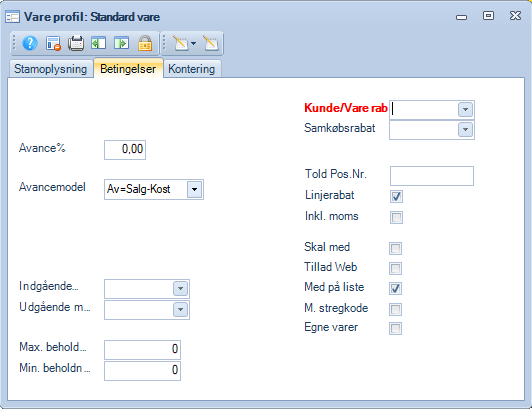Toggle the M. stregkode checkbox
The width and height of the screenshot is (532, 411).
coord(396,309)
